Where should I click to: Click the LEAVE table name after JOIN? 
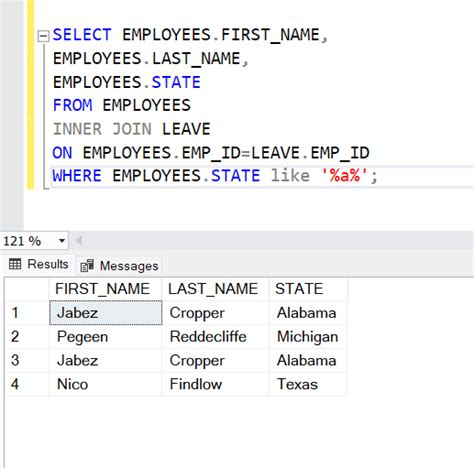pyautogui.click(x=186, y=129)
